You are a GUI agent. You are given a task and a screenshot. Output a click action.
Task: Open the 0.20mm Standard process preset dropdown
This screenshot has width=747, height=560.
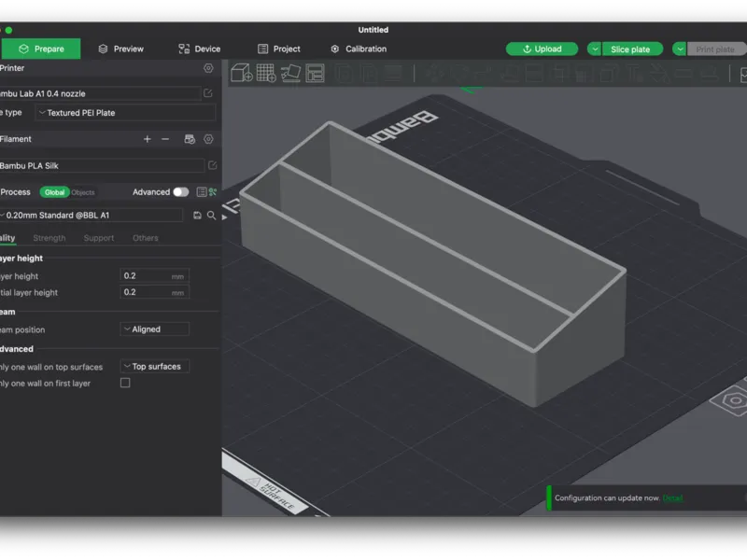(x=91, y=216)
